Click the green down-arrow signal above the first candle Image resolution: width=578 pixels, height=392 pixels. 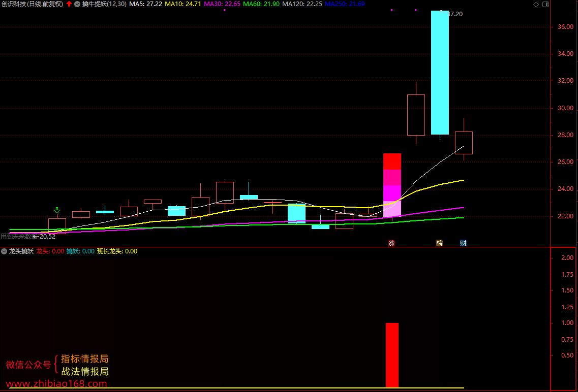tap(57, 210)
